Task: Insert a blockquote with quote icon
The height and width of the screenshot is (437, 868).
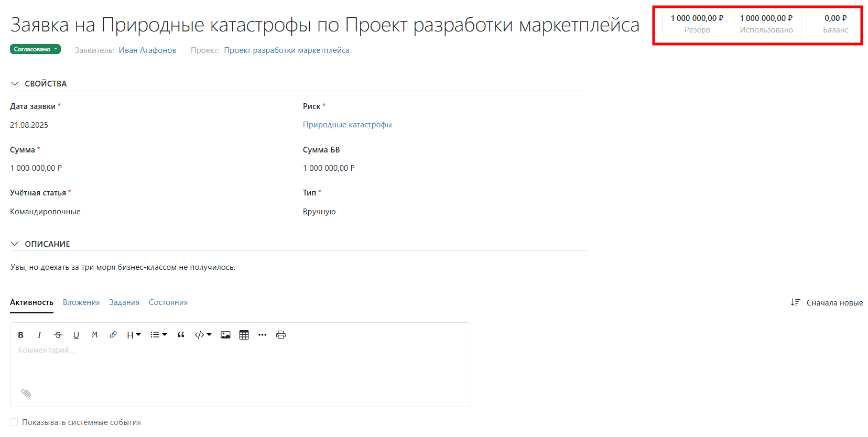Action: [x=181, y=335]
